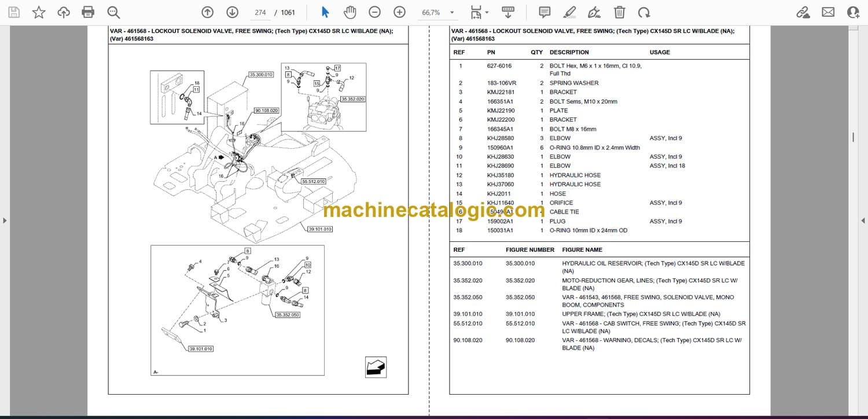
Task: Click the FIGURE NAME column header
Action: 582,250
